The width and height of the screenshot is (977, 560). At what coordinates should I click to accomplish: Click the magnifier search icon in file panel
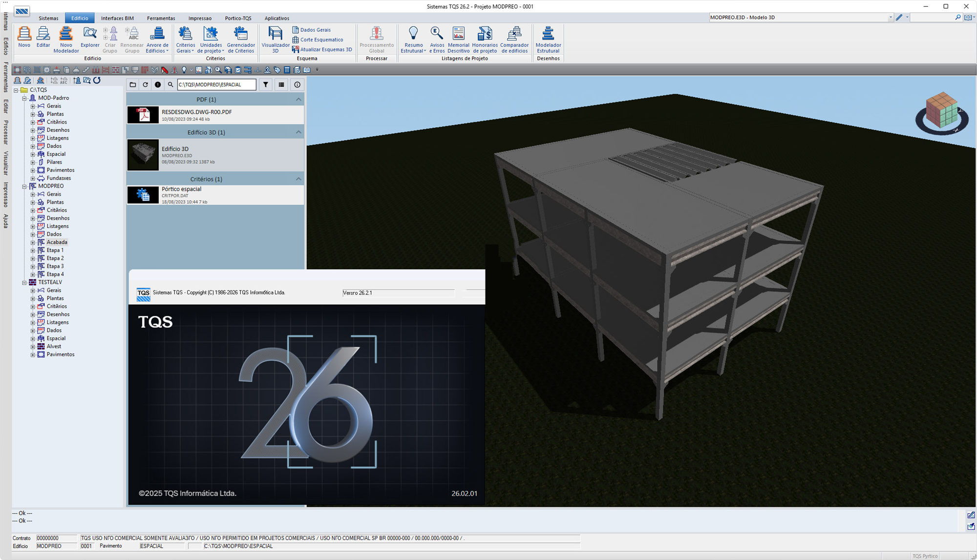170,84
